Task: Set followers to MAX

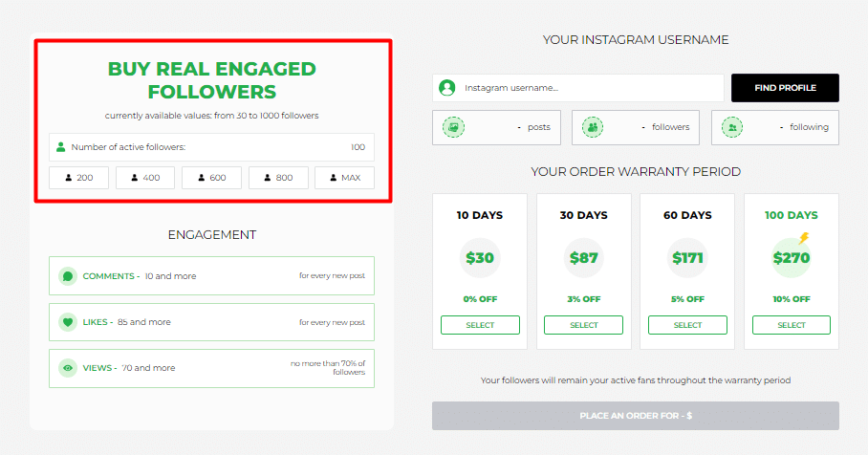Action: pyautogui.click(x=344, y=178)
